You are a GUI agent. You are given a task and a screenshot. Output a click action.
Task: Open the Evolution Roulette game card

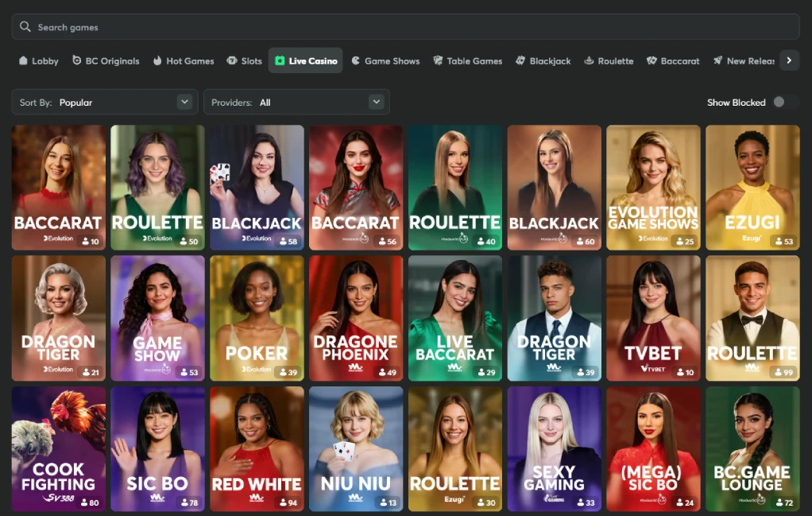157,188
